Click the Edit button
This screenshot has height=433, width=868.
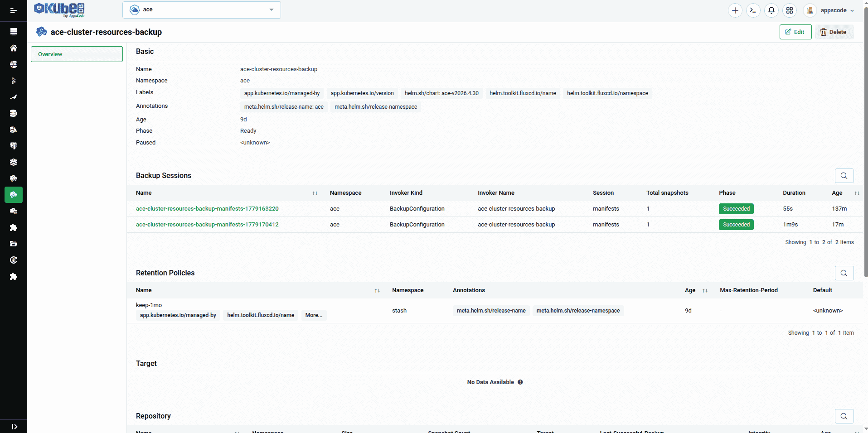tap(795, 32)
